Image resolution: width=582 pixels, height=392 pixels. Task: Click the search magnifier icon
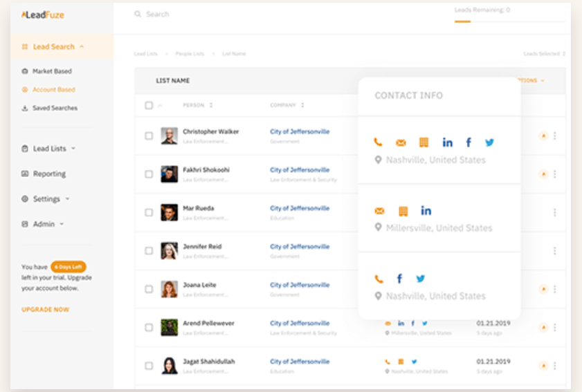point(138,14)
